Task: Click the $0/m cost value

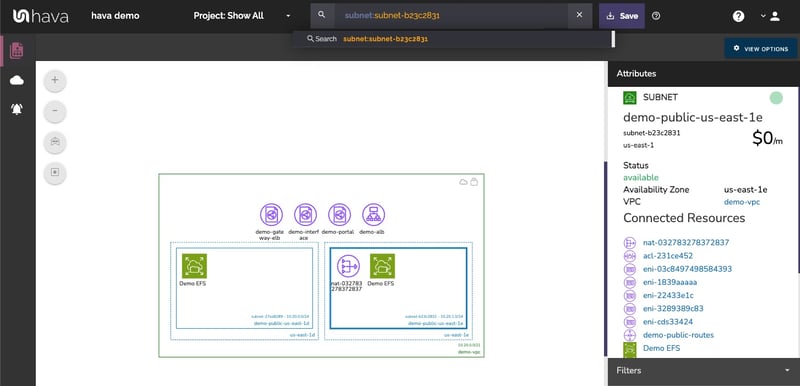Action: tap(767, 138)
